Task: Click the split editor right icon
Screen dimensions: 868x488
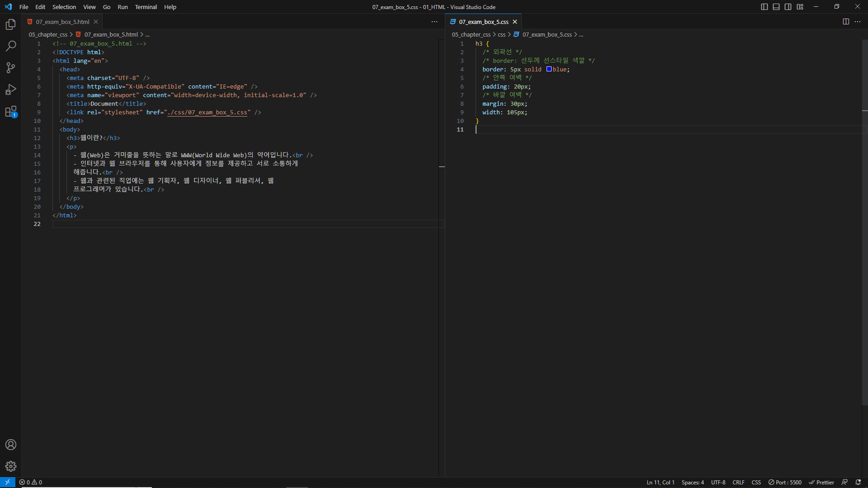Action: [x=846, y=22]
